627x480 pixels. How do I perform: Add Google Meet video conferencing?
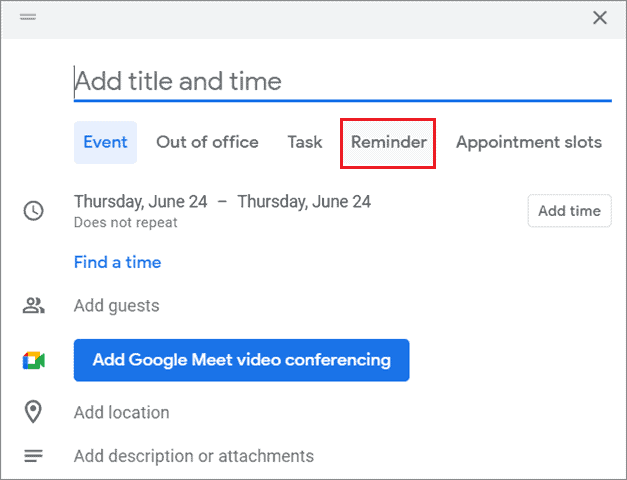pos(242,360)
